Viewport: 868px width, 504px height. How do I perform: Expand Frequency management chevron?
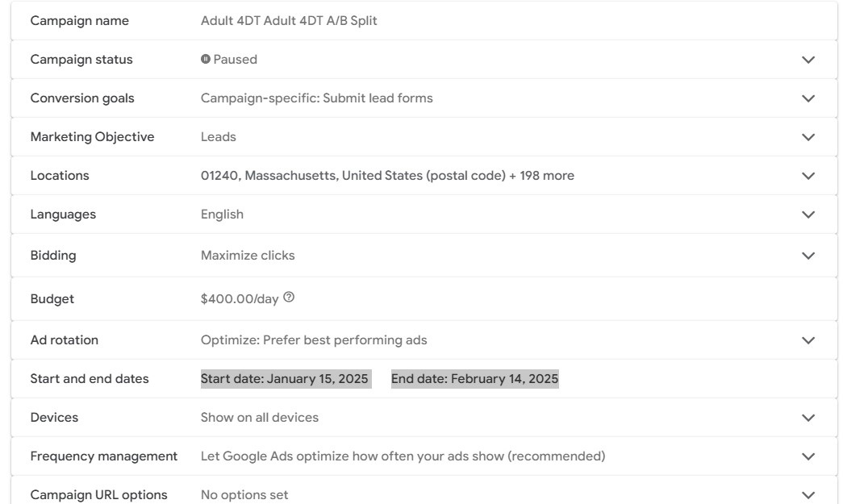[808, 456]
